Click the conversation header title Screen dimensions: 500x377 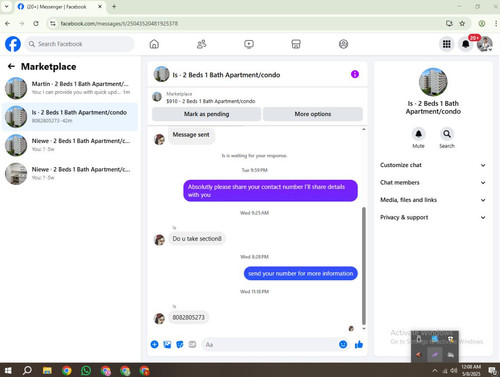tap(226, 75)
